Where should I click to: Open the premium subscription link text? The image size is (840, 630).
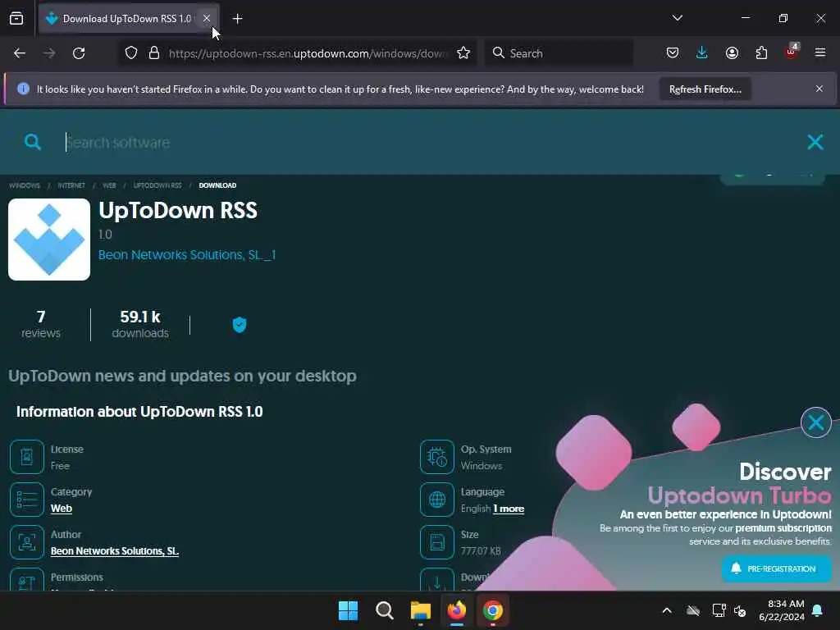(783, 528)
